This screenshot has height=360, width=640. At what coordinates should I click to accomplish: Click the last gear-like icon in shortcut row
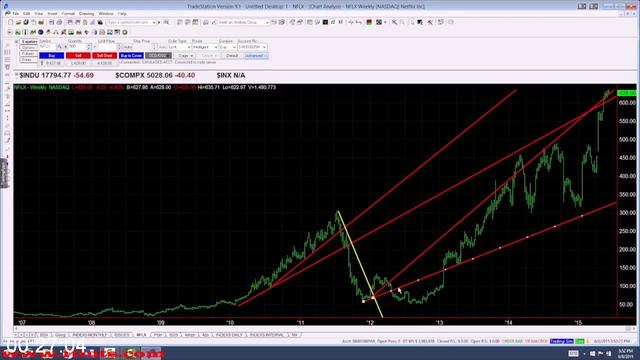(125, 32)
